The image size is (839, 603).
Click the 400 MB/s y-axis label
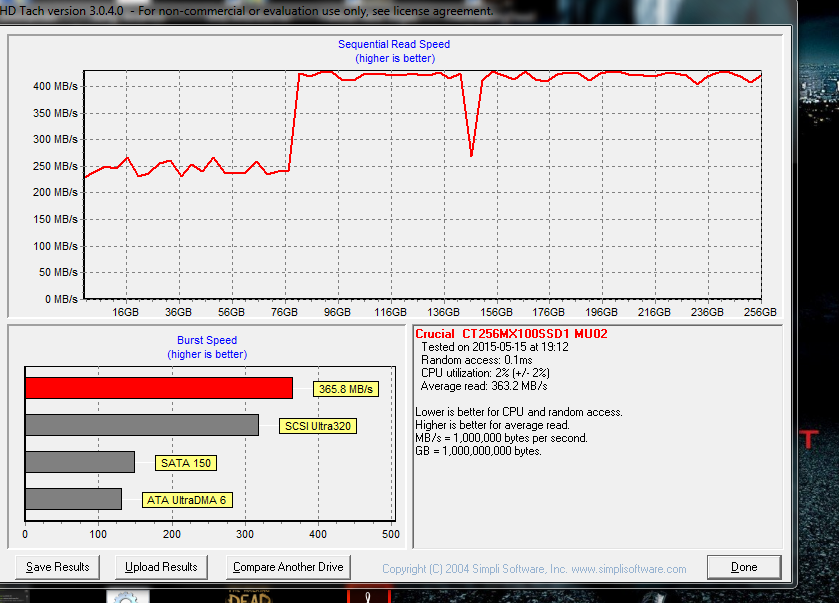(55, 86)
